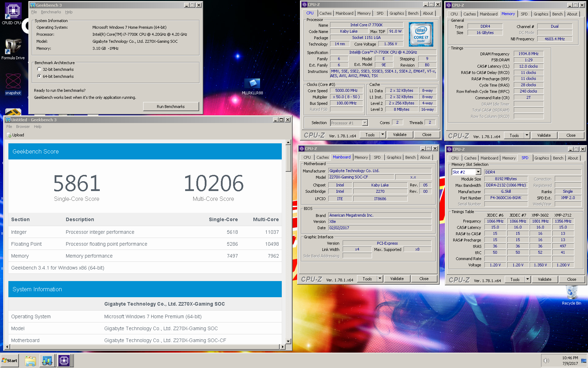Select 32-bit benchmarks radio button
The width and height of the screenshot is (588, 368).
tap(39, 69)
